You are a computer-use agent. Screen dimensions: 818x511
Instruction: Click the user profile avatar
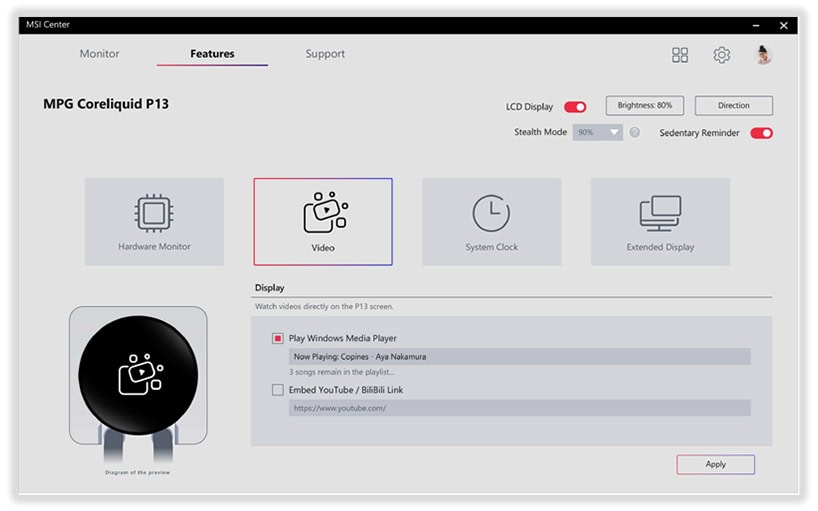pos(763,55)
